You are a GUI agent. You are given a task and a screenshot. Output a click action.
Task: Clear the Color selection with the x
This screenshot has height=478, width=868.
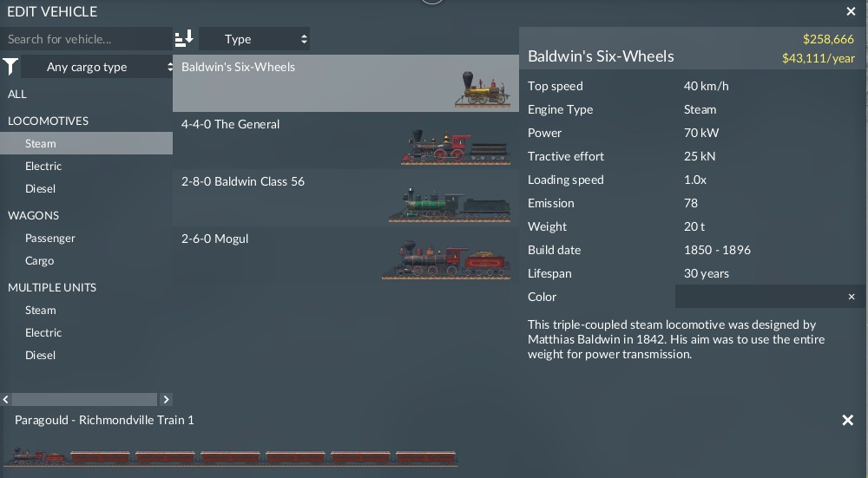pos(852,297)
